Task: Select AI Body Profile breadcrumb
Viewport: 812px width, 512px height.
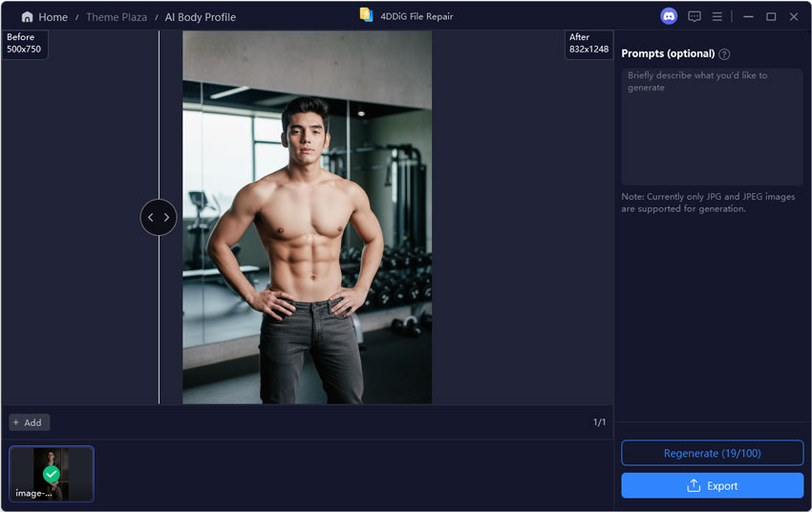Action: pos(201,17)
